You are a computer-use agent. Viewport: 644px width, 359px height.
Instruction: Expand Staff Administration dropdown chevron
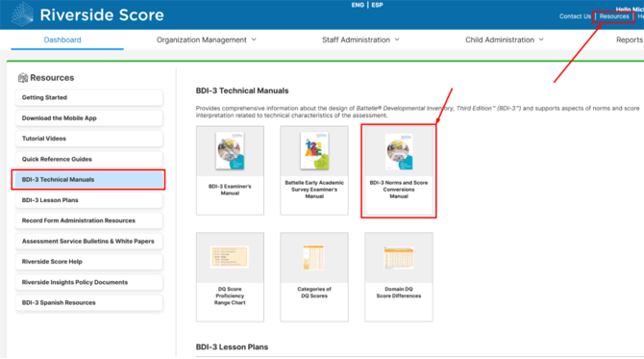pos(397,39)
